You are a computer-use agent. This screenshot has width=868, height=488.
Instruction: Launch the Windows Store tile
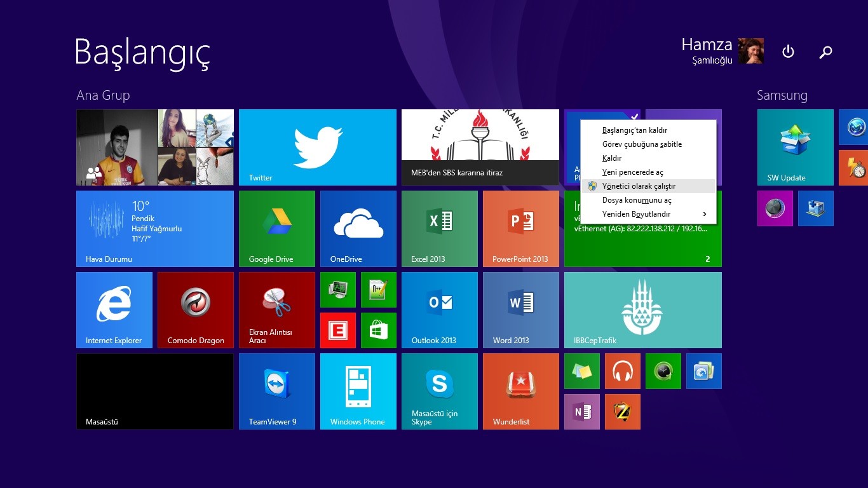(378, 330)
